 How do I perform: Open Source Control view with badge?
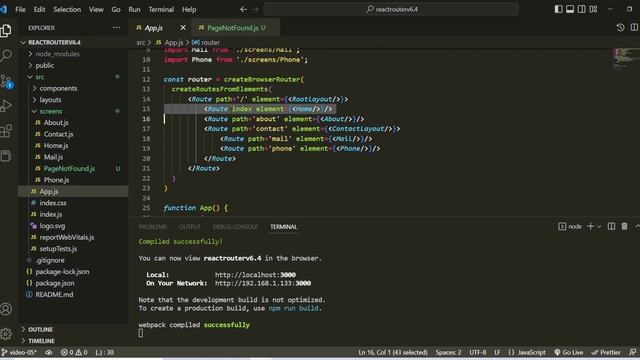coord(6,81)
